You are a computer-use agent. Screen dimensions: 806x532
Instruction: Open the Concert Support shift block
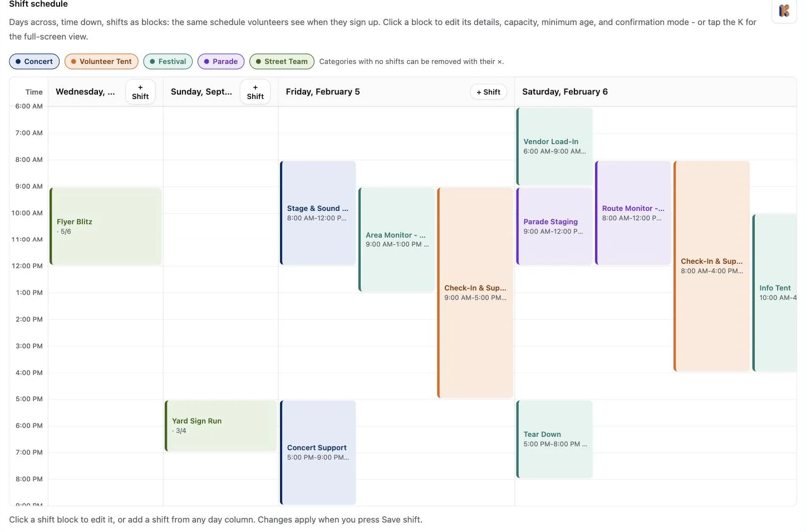click(318, 452)
